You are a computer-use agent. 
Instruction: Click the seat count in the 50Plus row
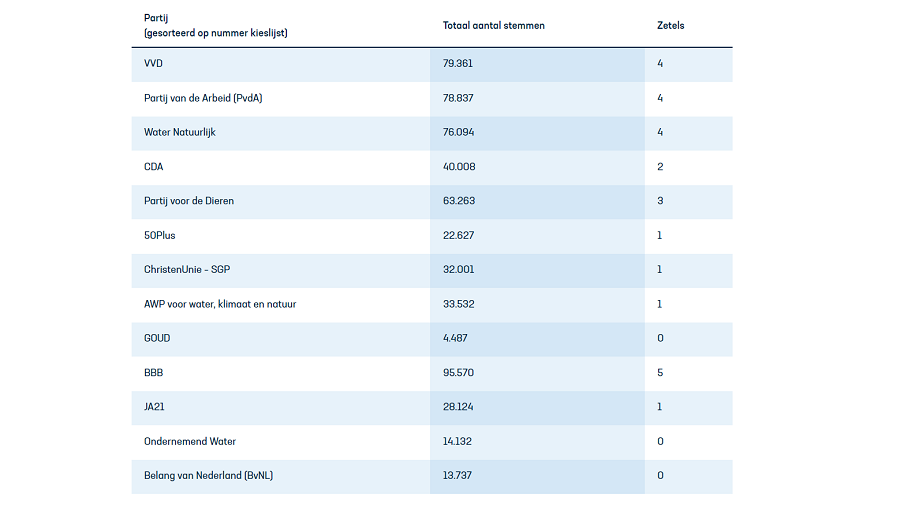point(660,235)
